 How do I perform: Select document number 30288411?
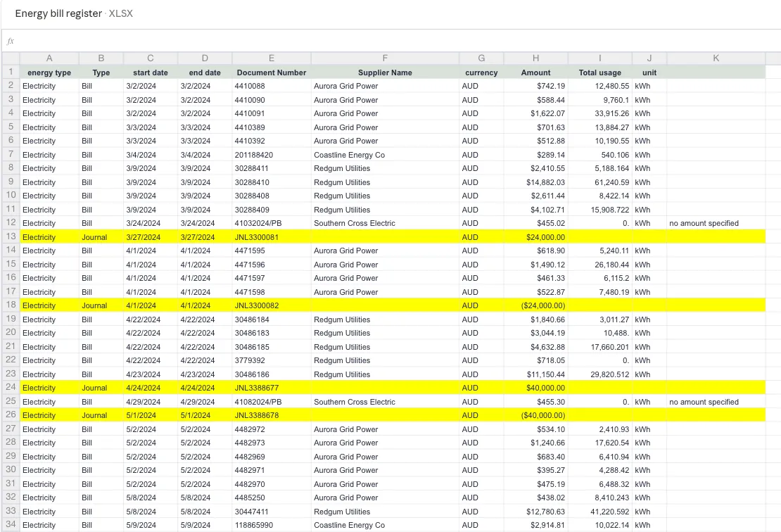click(x=272, y=168)
